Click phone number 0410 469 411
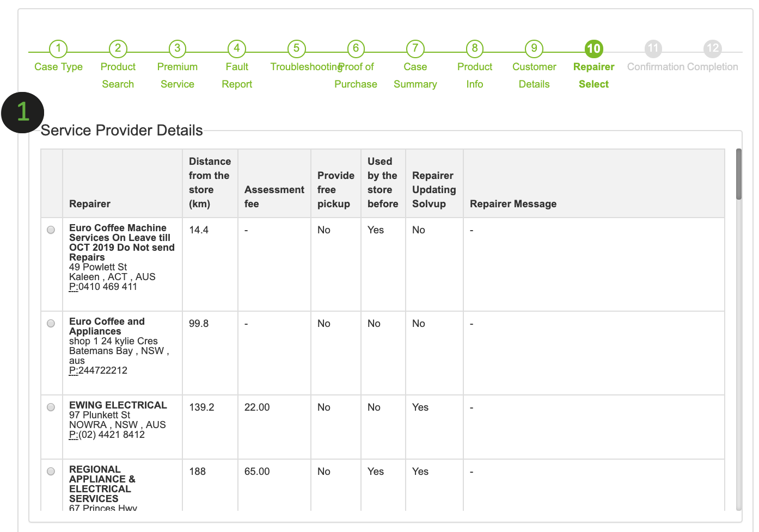 tap(108, 287)
